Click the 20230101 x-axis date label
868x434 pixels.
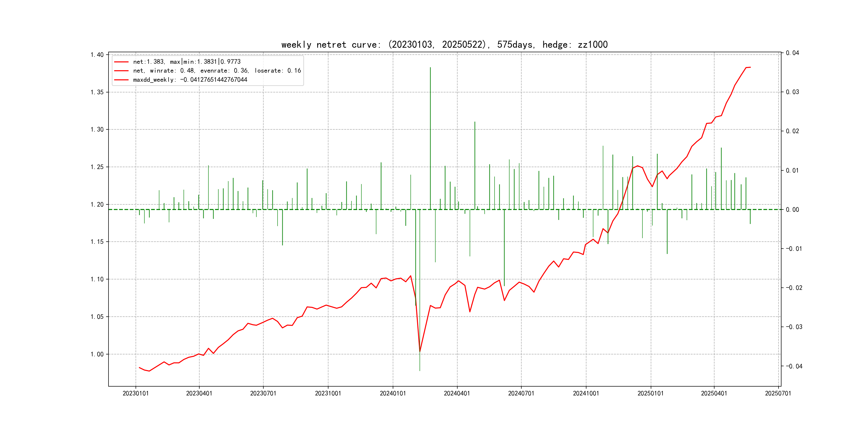[136, 393]
